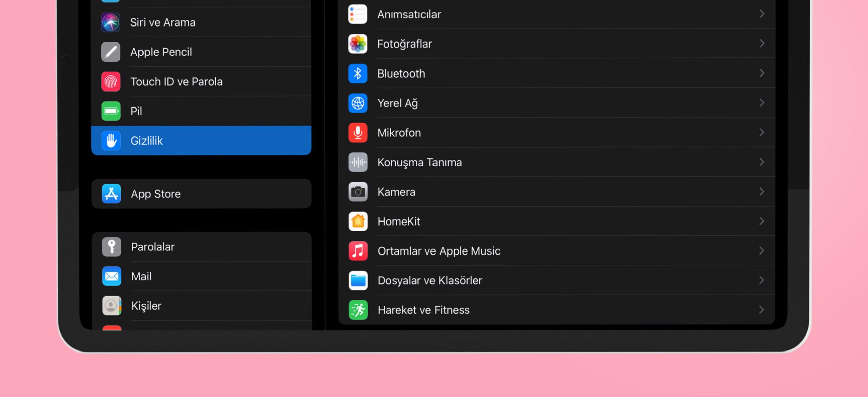Open HomeKit privacy permissions
The width and height of the screenshot is (868, 397).
[x=557, y=221]
